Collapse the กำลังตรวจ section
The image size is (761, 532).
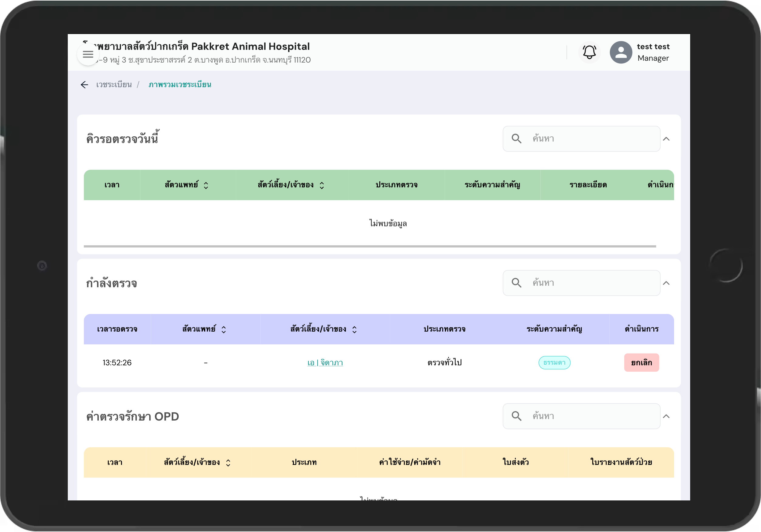click(x=666, y=283)
